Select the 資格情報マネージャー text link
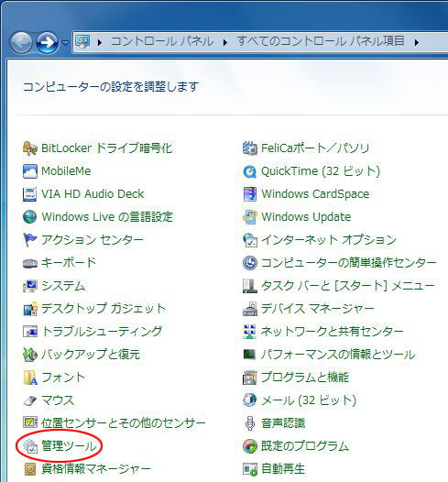Screen dimensions: 448x482 [x=96, y=469]
